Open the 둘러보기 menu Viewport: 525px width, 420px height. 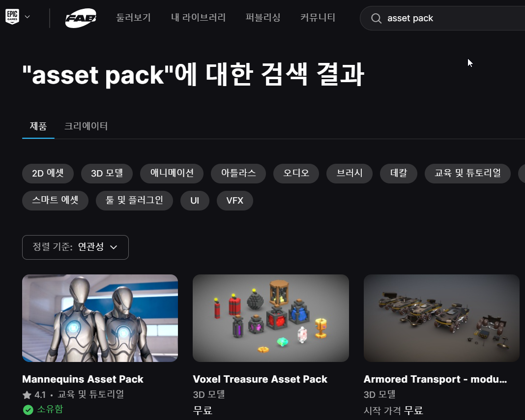[x=133, y=17]
